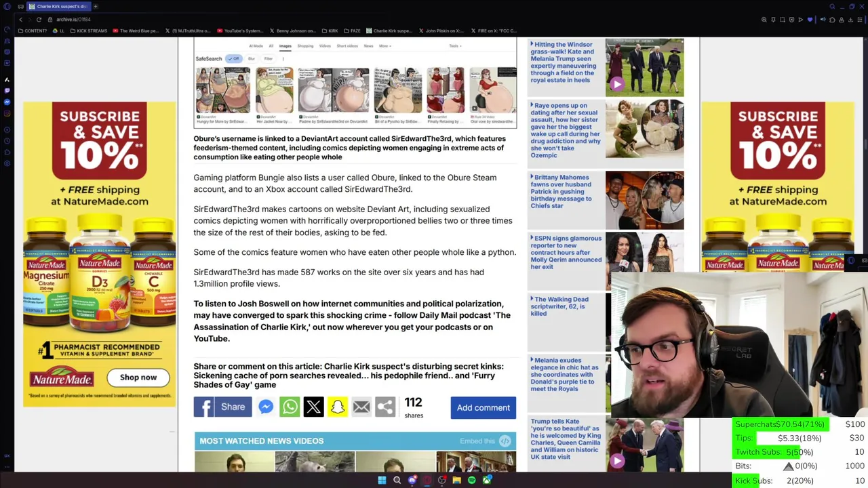This screenshot has height=488, width=868.
Task: Click the embedded image search screenshot
Action: [355, 83]
